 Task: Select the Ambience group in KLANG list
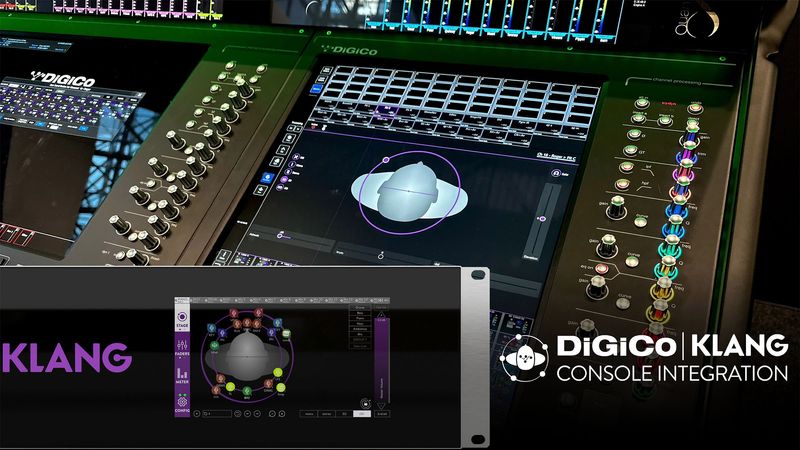(x=360, y=329)
